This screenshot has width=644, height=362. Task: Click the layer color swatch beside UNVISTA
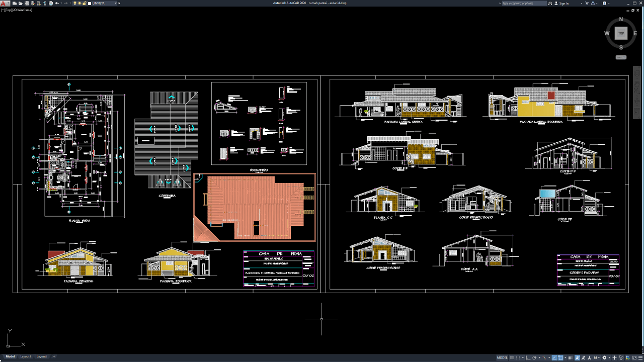[x=90, y=3]
